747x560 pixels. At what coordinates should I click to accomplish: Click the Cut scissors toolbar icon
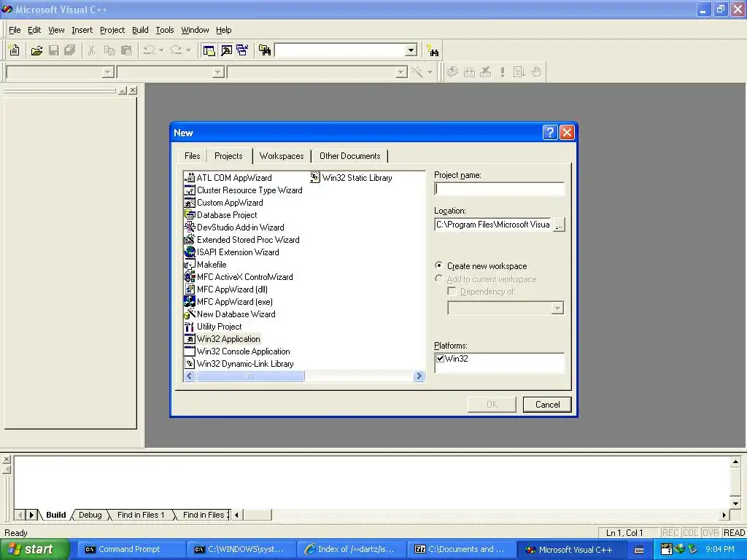pos(91,50)
